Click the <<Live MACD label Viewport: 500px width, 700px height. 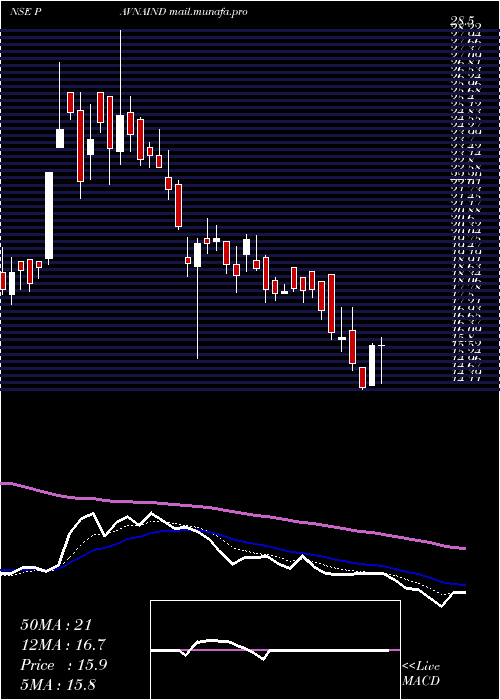click(x=421, y=674)
